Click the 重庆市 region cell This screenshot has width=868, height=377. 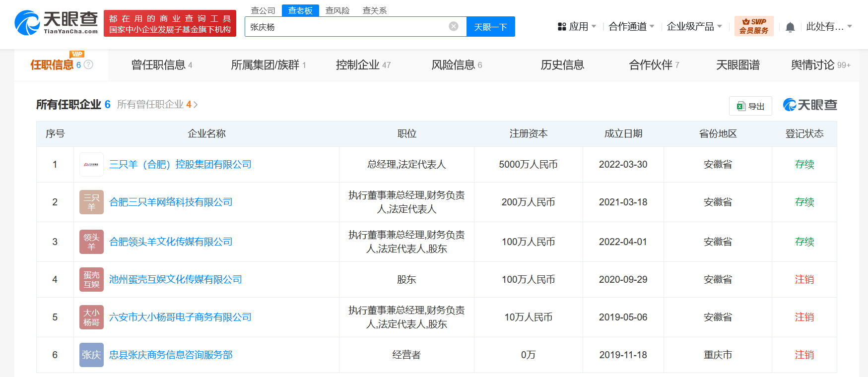coord(718,355)
